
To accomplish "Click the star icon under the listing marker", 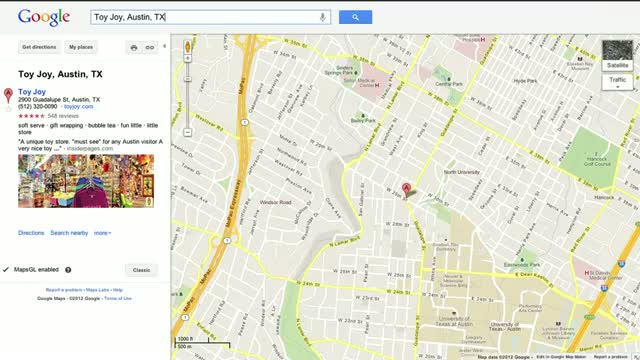I will [8, 109].
